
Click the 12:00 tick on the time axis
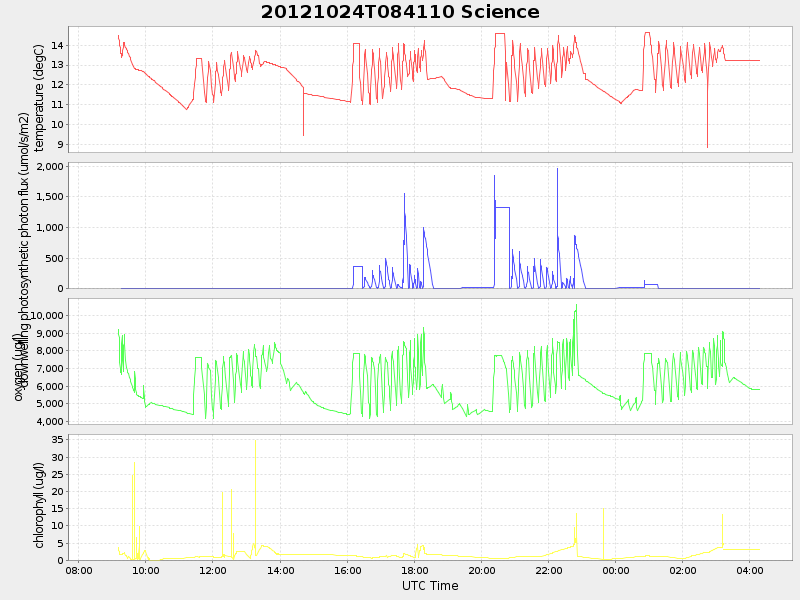point(213,571)
